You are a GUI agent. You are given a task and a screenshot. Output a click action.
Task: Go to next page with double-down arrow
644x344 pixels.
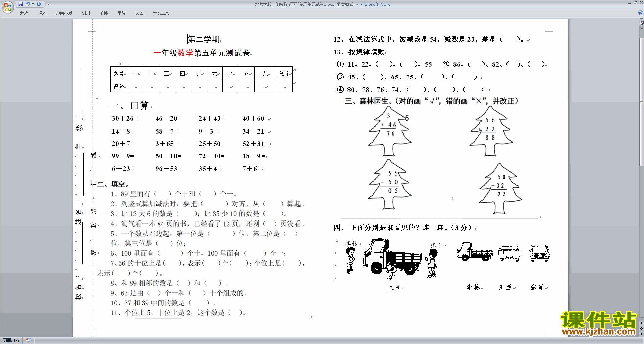(641, 334)
